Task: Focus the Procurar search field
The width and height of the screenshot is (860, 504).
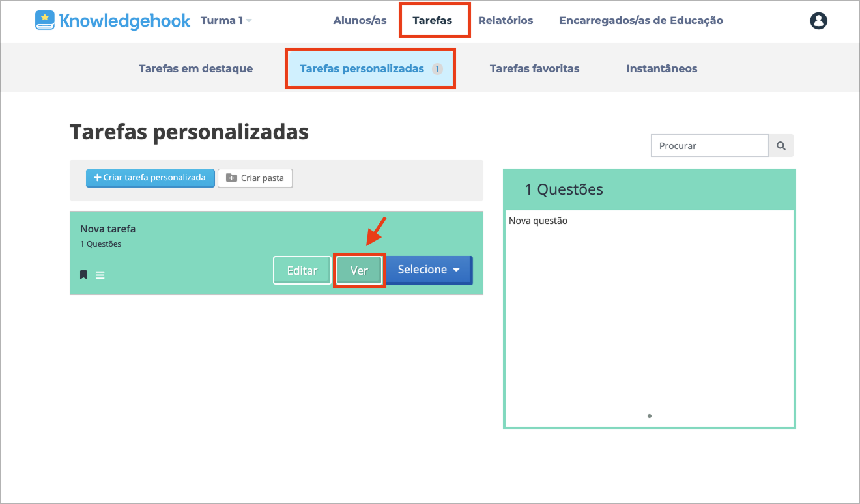Action: pyautogui.click(x=709, y=146)
